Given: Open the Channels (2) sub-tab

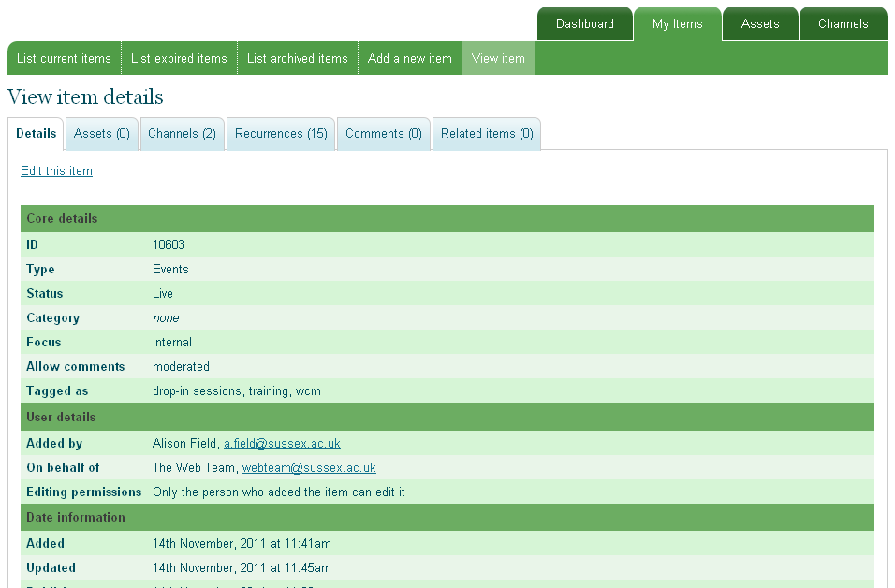Looking at the screenshot, I should [x=182, y=134].
